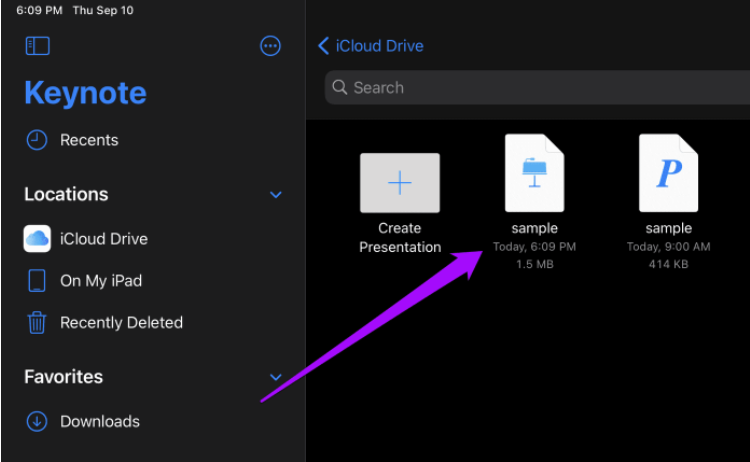
Task: Tap the Create Presentation plus tile
Action: coord(400,183)
